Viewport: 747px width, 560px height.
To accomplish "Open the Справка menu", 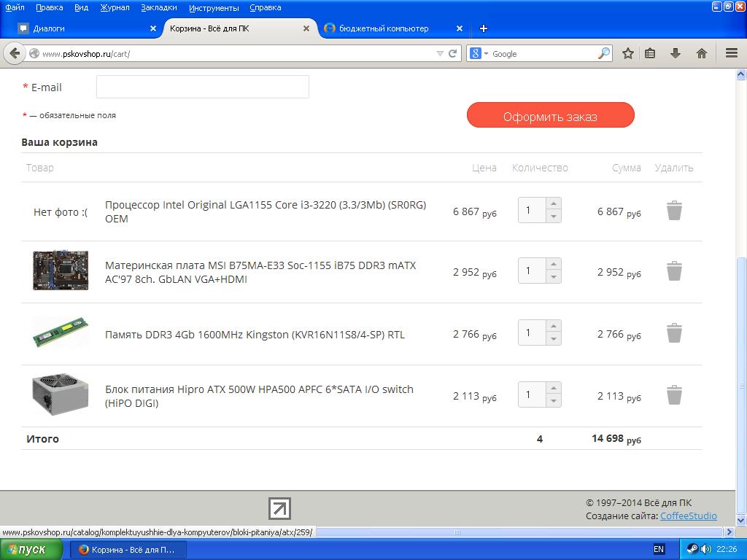I will click(266, 7).
